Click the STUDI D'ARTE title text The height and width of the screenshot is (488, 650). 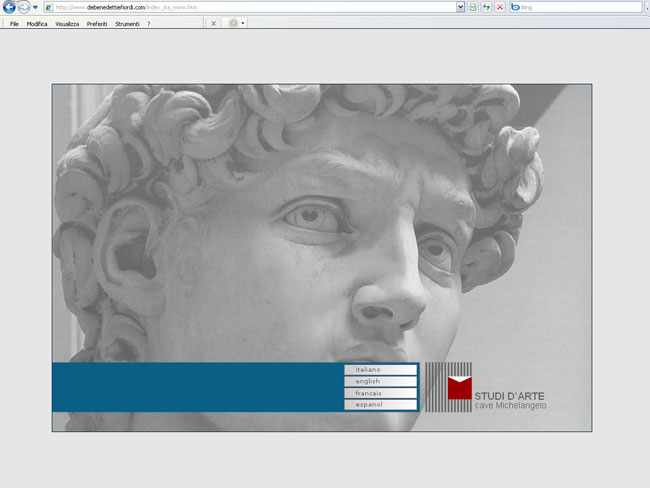pos(509,396)
